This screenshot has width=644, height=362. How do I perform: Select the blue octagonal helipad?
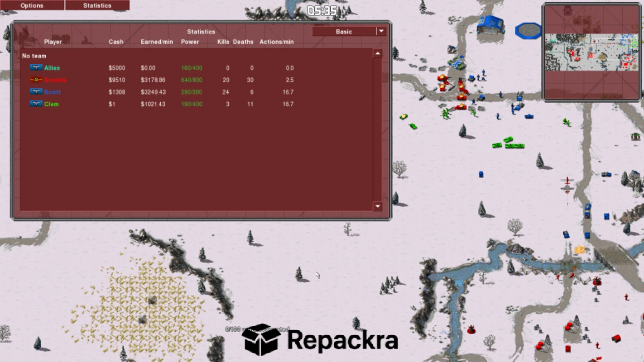pyautogui.click(x=529, y=31)
